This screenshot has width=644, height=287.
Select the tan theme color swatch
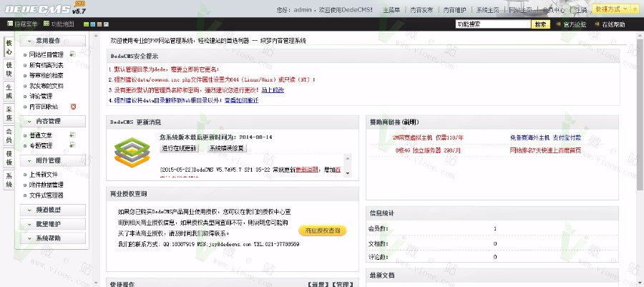(x=99, y=24)
